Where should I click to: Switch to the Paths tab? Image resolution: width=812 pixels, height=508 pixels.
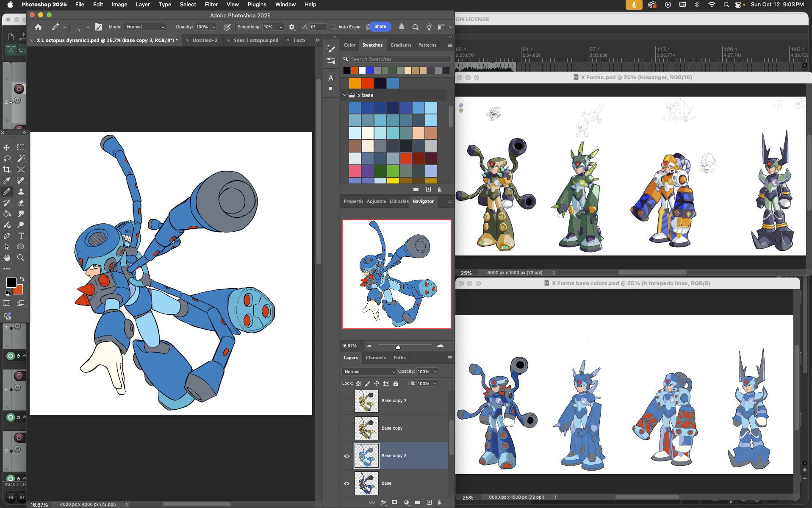coord(399,358)
